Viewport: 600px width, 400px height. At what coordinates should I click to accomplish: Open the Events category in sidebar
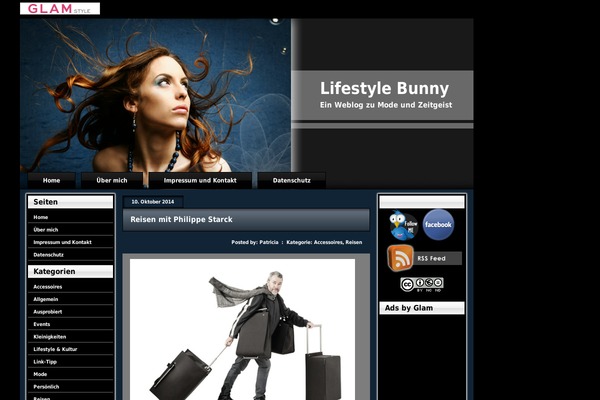click(42, 324)
